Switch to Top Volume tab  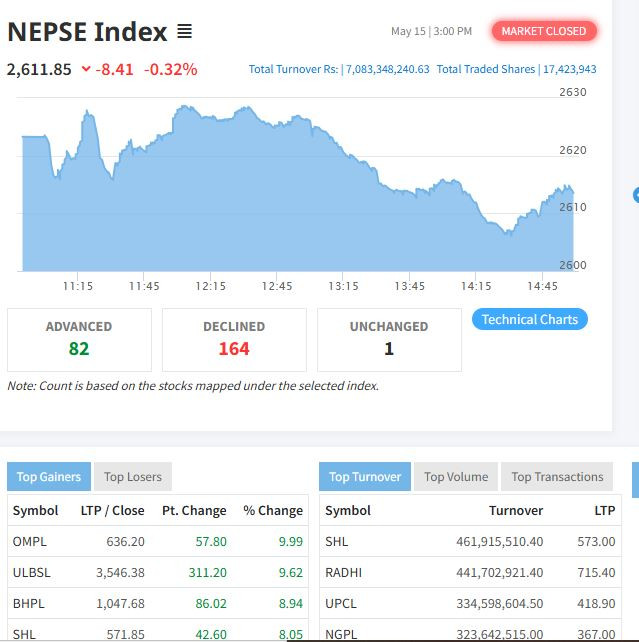455,477
